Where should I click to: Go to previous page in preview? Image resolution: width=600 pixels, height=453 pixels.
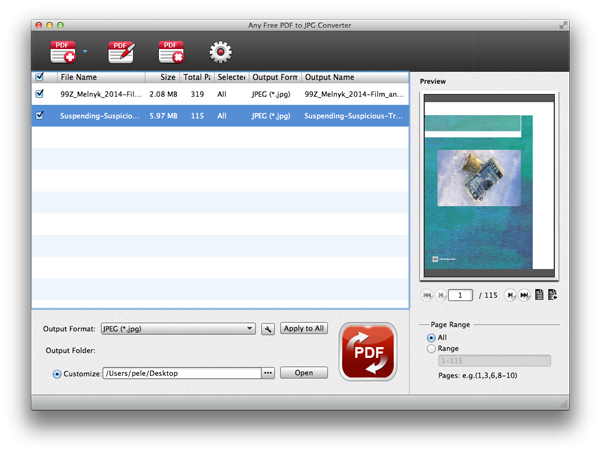[x=441, y=295]
